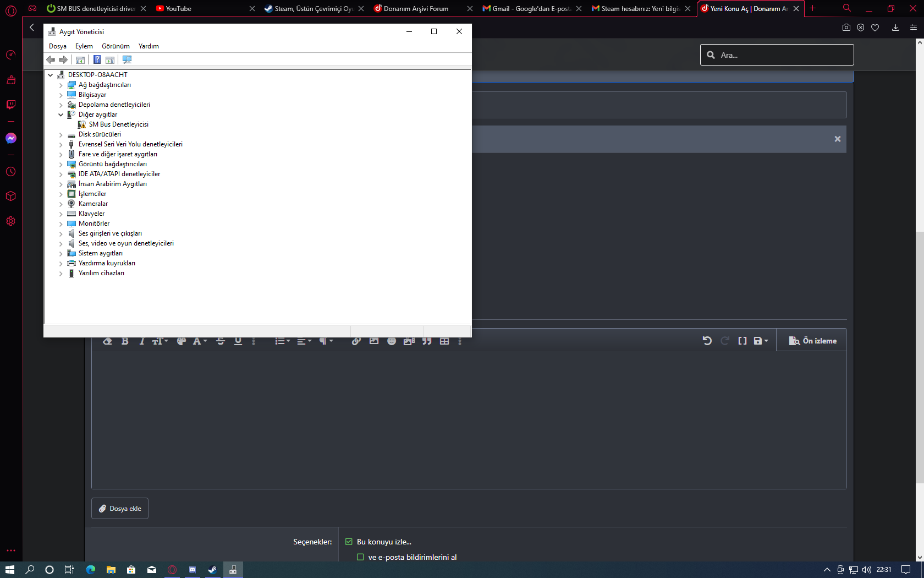
Task: Open Windows Start menu
Action: (10, 570)
